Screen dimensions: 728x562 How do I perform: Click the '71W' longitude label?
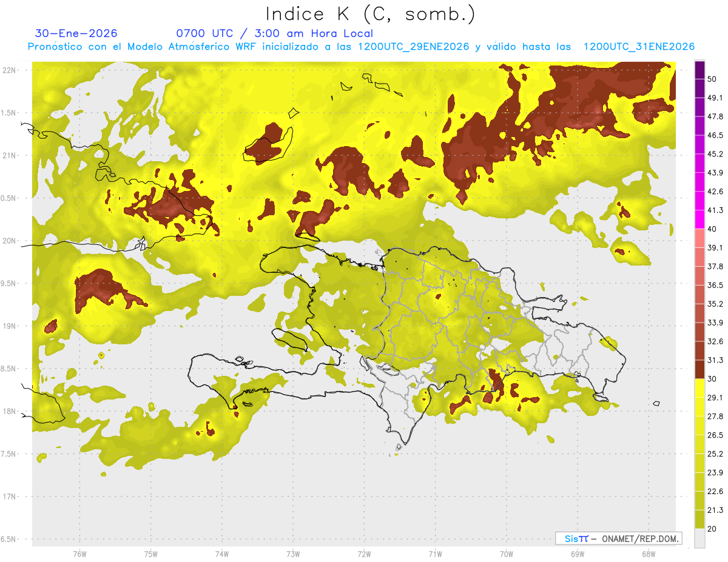point(435,554)
